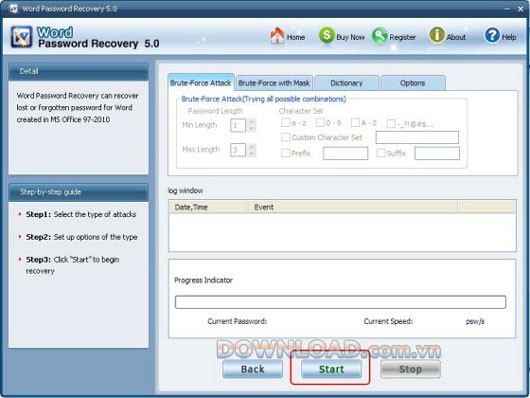Click the Custom Character Set input field

point(417,137)
